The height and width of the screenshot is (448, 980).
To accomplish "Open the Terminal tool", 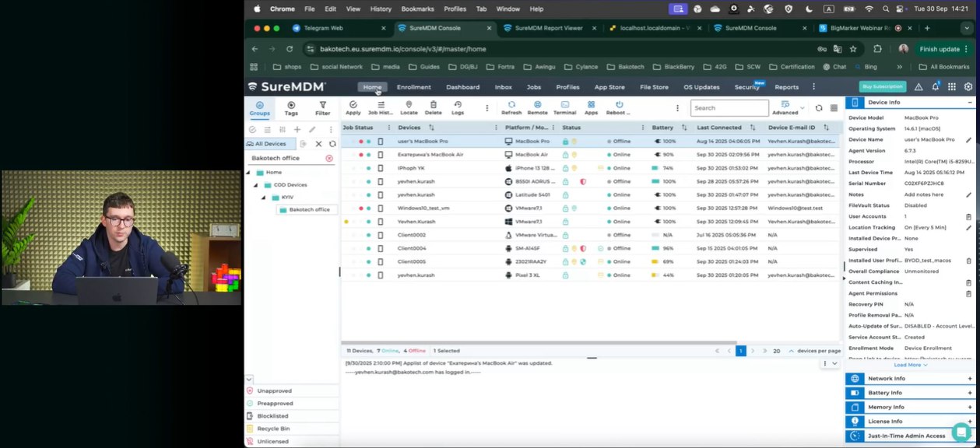I will tap(564, 107).
